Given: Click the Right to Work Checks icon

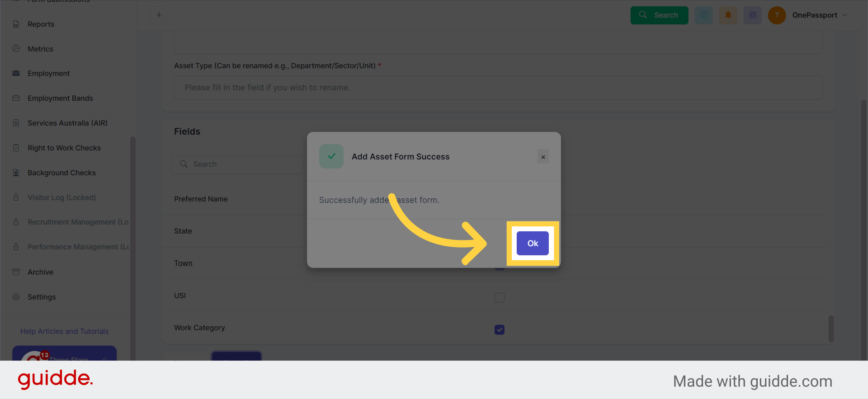Looking at the screenshot, I should point(16,148).
